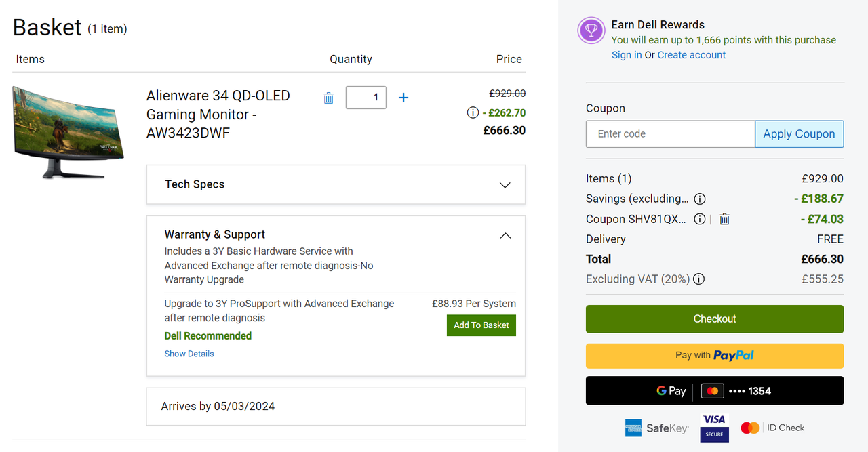Open the Savings info icon
Screen dimensions: 868x452
[x=700, y=199]
